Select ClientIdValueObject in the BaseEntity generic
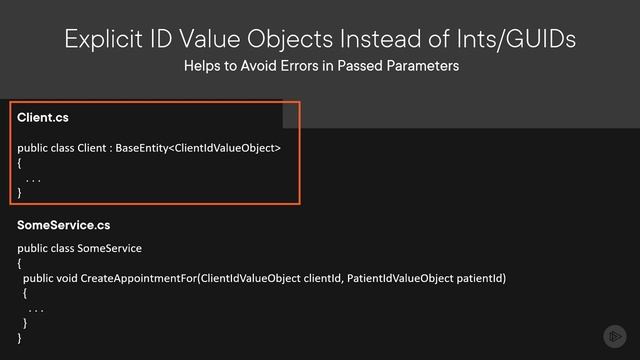The width and height of the screenshot is (640, 360). pyautogui.click(x=224, y=148)
